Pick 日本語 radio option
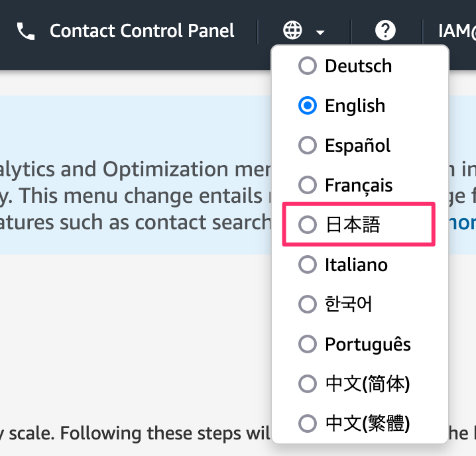This screenshot has width=476, height=456. pyautogui.click(x=308, y=225)
